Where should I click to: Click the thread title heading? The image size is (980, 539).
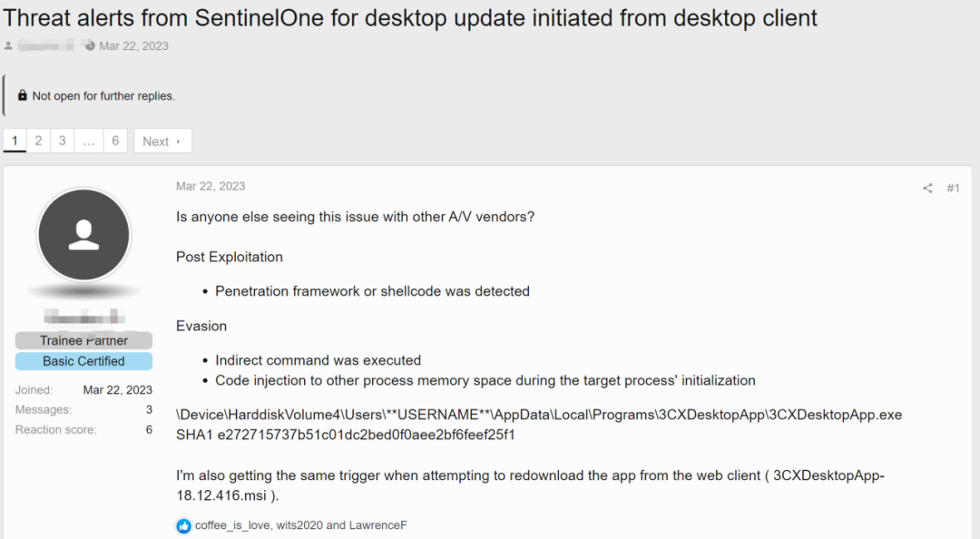coord(411,17)
